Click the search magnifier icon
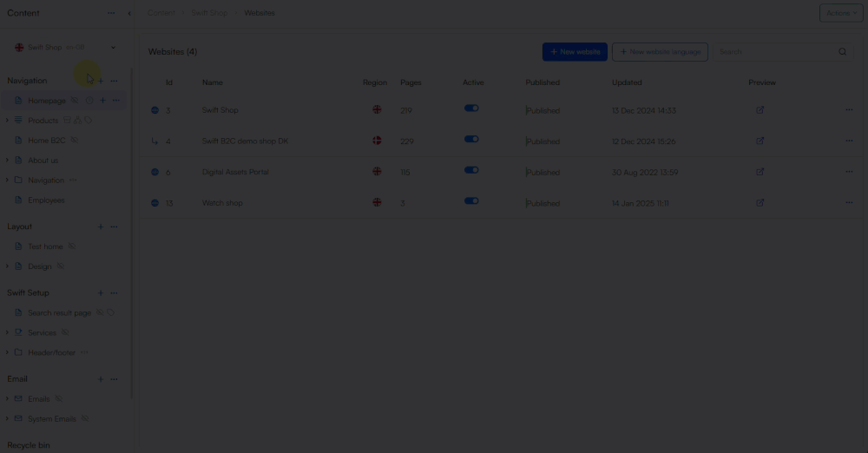868x453 pixels. [843, 52]
